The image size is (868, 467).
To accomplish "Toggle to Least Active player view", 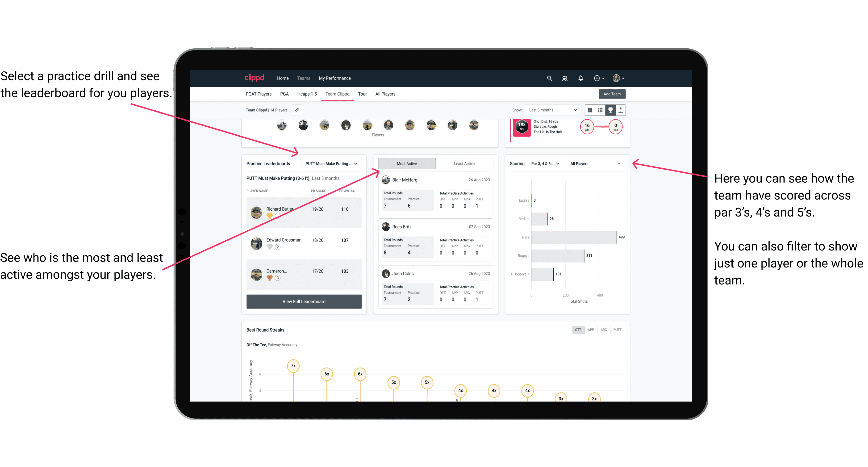I will (464, 163).
